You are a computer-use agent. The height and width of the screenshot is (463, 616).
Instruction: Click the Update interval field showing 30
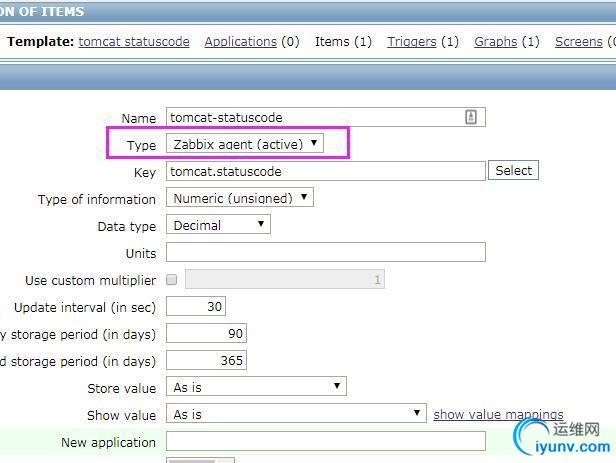tap(196, 306)
